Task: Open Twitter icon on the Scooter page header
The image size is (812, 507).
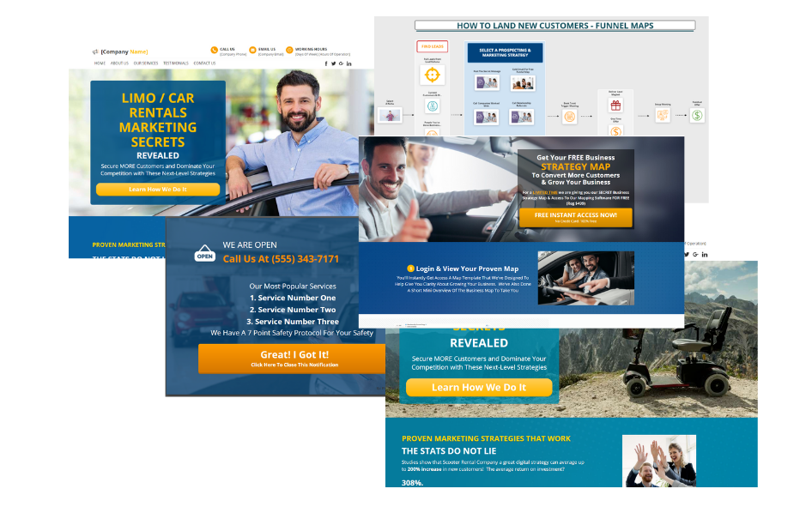Action: [687, 255]
